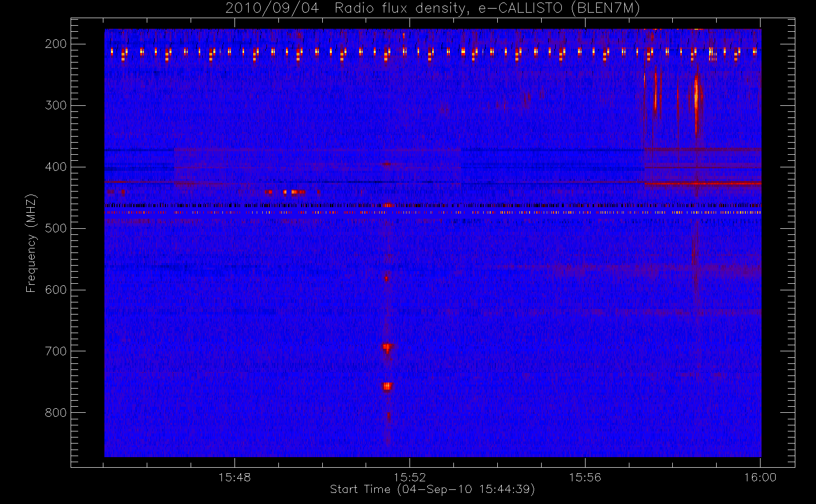The height and width of the screenshot is (504, 816).
Task: Click the plot title "Radio flux density, e-CALLISTO (BLEN7M)"
Action: point(487,8)
